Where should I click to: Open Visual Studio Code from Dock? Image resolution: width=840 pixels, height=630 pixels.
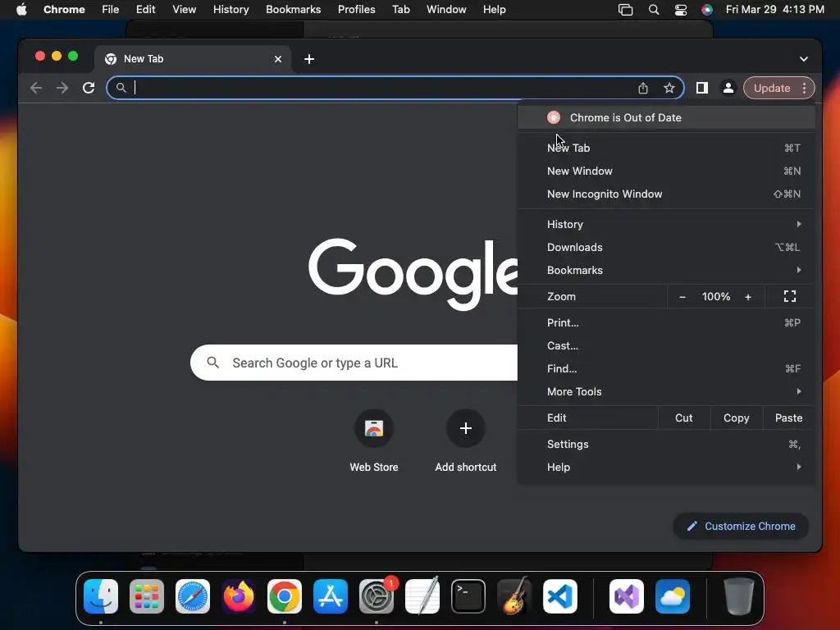[559, 596]
